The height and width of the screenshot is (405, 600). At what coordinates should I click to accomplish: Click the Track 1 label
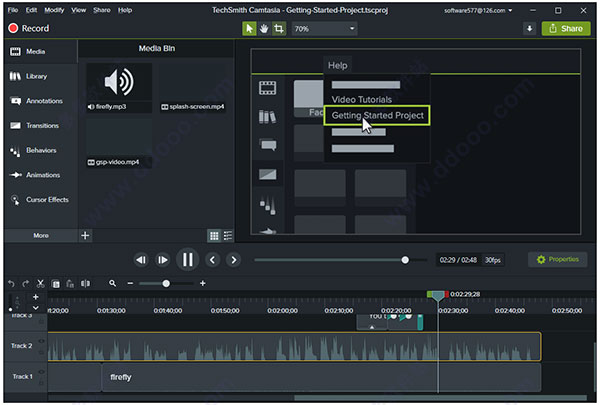point(22,377)
